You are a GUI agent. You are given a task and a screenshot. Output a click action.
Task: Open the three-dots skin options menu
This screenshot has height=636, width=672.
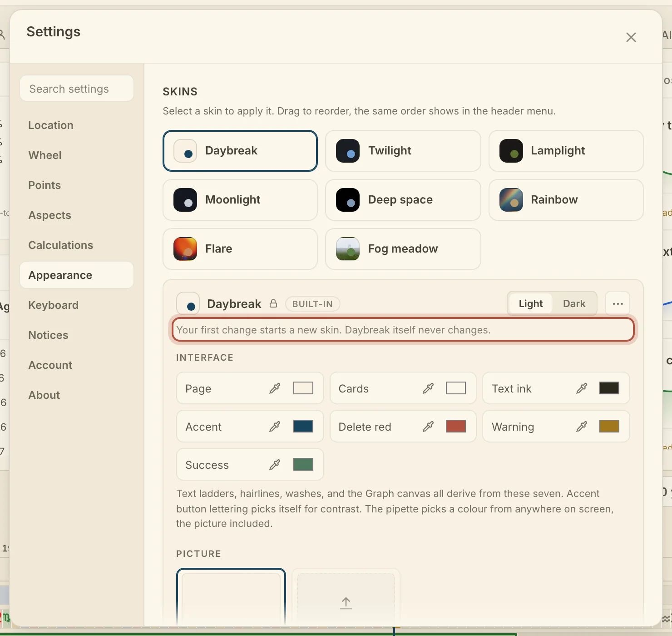pos(618,303)
